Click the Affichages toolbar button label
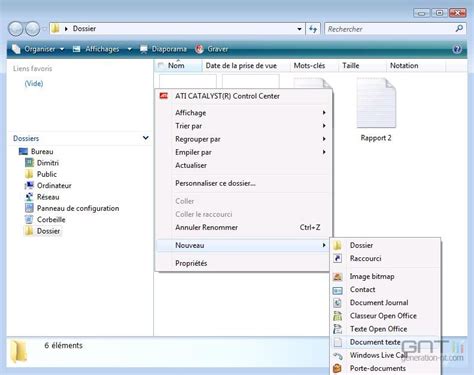This screenshot has width=474, height=375. (102, 49)
